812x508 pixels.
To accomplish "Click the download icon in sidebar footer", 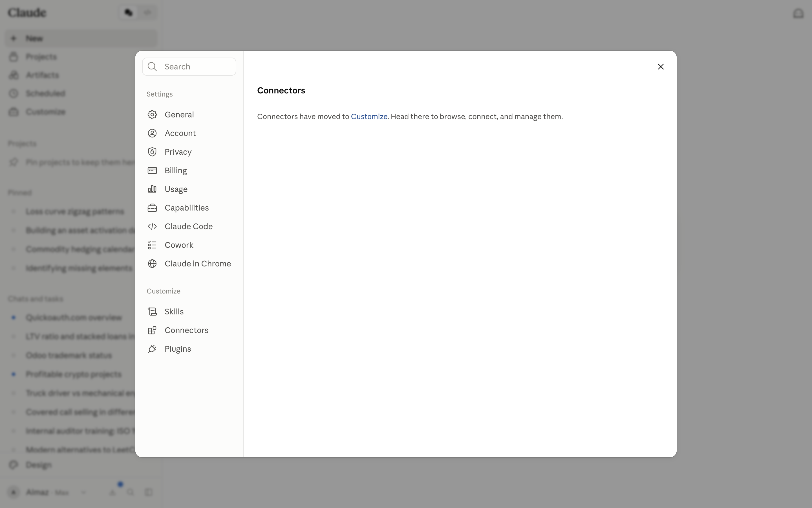I will (x=112, y=492).
